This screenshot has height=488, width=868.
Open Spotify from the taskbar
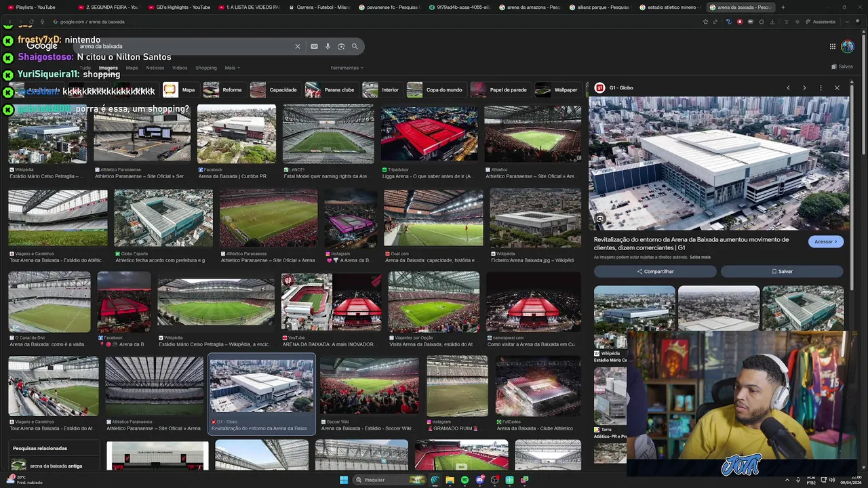465,480
